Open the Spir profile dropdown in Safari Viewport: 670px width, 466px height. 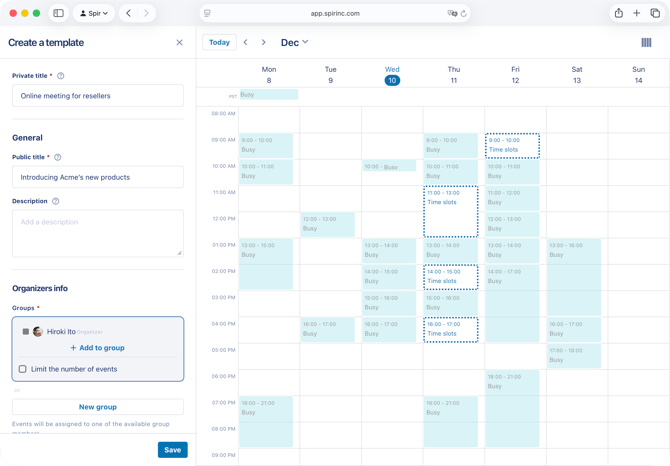94,13
